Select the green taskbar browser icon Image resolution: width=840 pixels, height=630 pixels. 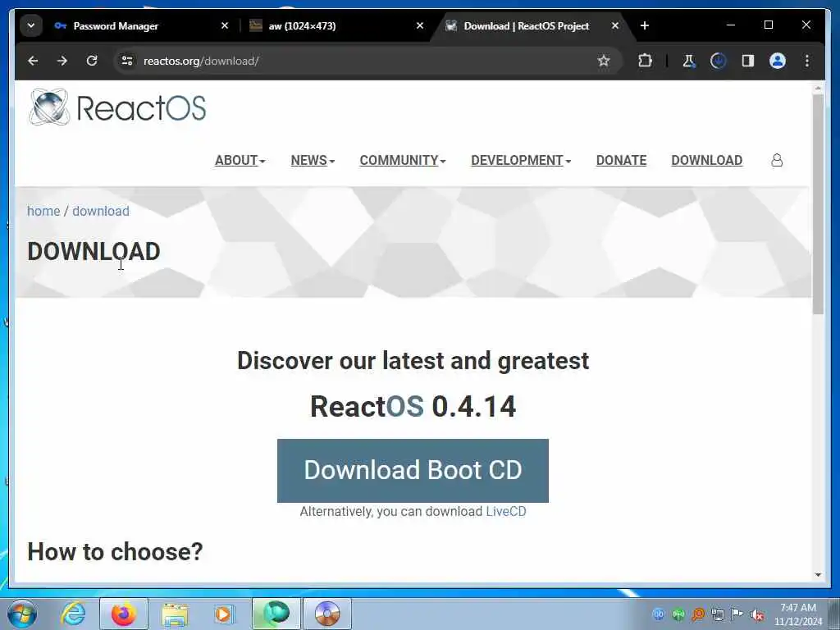276,614
